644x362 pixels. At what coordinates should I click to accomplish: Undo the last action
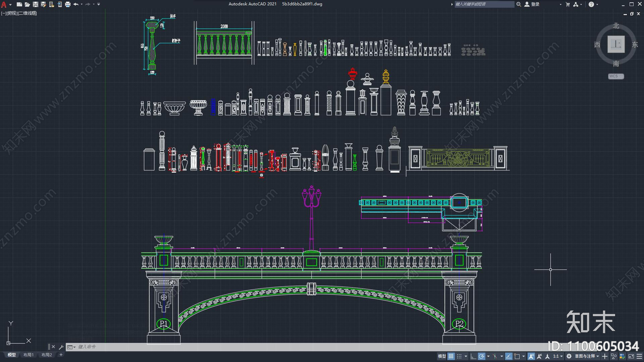pos(76,4)
